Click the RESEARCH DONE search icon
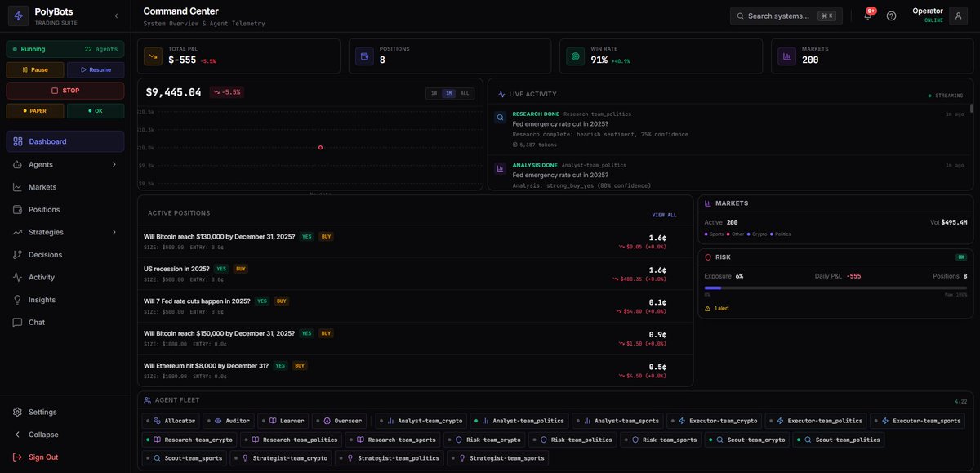The width and height of the screenshot is (980, 473). (x=500, y=118)
